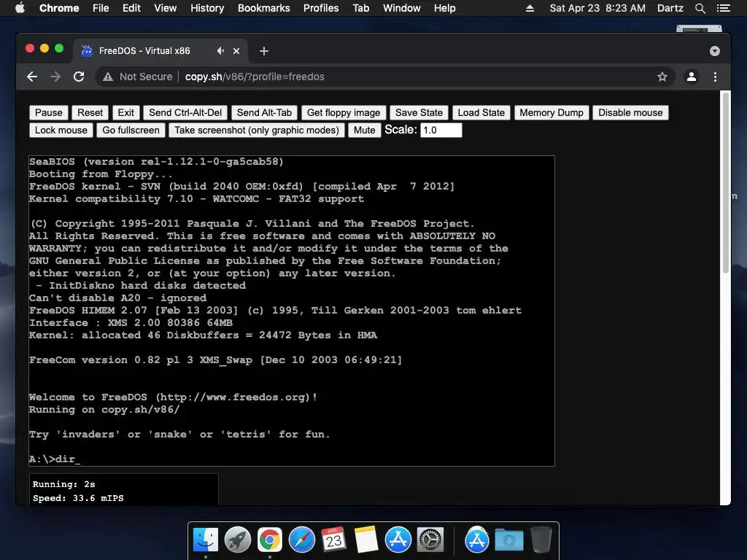Open the tab search dropdown arrow
The image size is (747, 560).
pos(715,51)
